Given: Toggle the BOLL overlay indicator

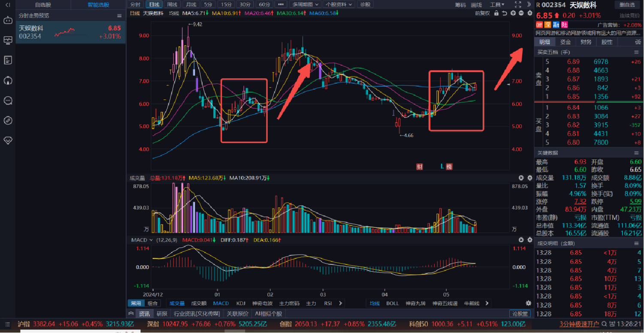Looking at the screenshot, I should coord(393,303).
